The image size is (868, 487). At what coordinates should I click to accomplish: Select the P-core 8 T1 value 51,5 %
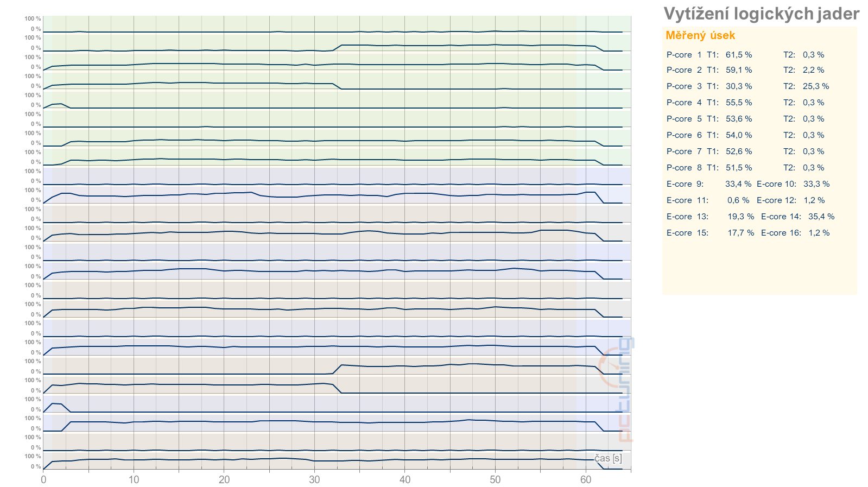739,168
